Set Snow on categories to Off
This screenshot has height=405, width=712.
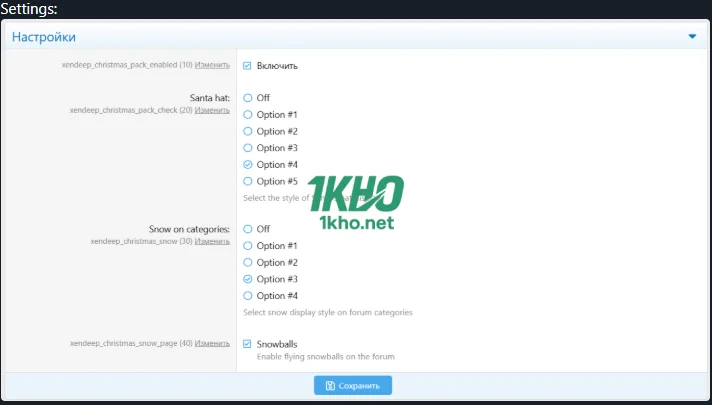point(248,229)
